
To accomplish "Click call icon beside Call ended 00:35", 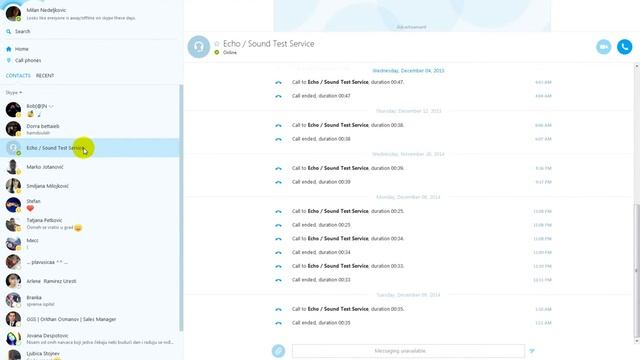I will click(278, 323).
